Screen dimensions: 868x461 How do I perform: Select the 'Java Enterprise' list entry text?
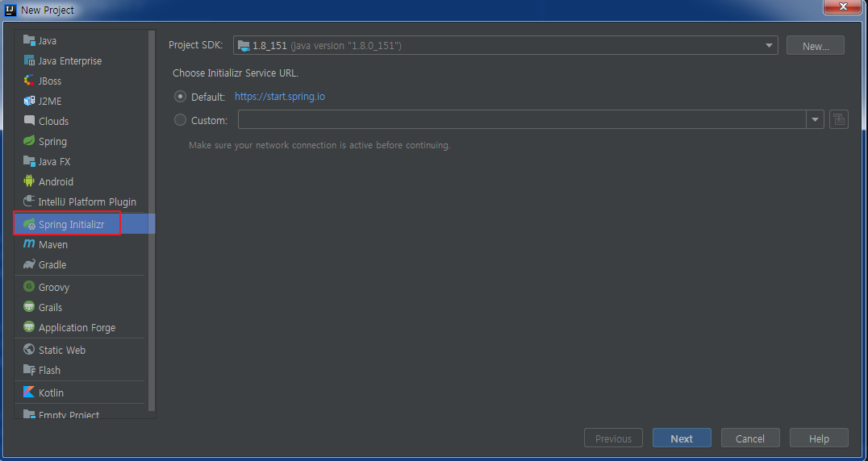pos(70,60)
